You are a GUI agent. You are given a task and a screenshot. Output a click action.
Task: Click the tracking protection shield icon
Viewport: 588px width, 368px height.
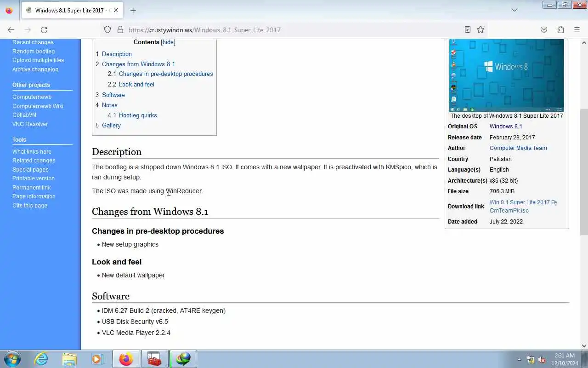(107, 29)
